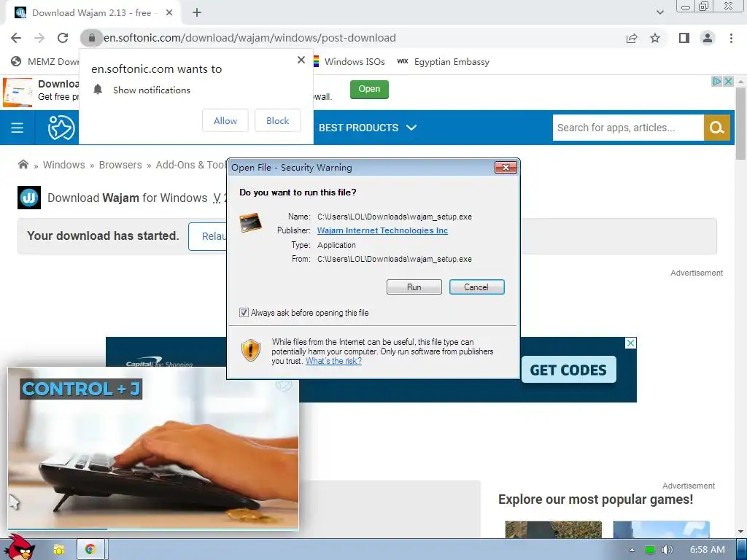Click the top ad AdChoices icon
The image size is (747, 560).
point(716,82)
